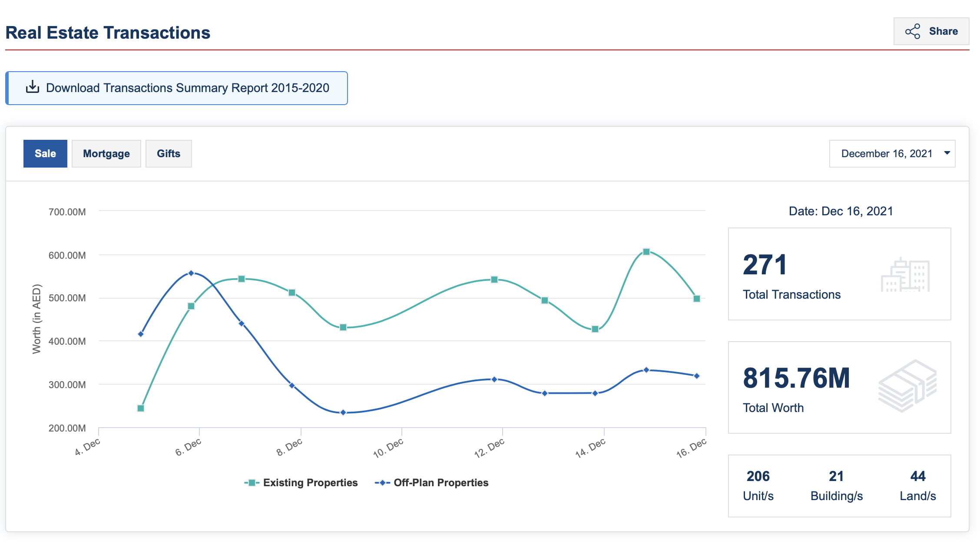This screenshot has width=980, height=547.
Task: Click the 206 Unit/s figure
Action: (x=758, y=476)
